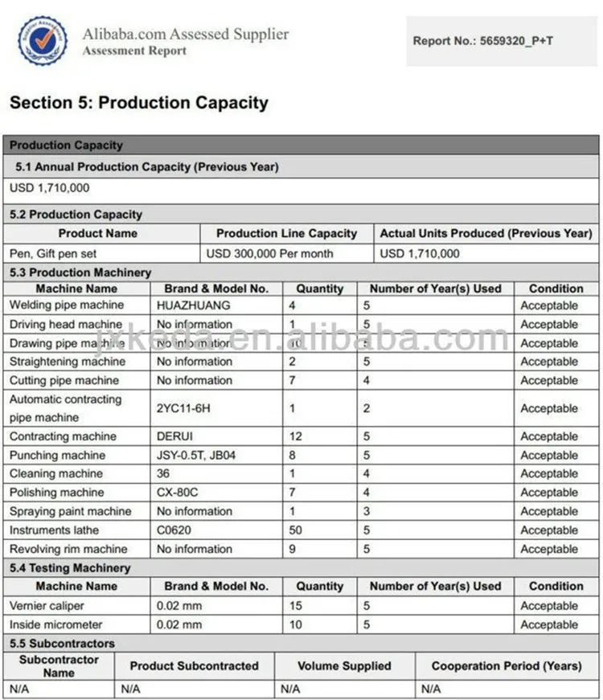Click the Instruments lathe machine name

tap(55, 530)
